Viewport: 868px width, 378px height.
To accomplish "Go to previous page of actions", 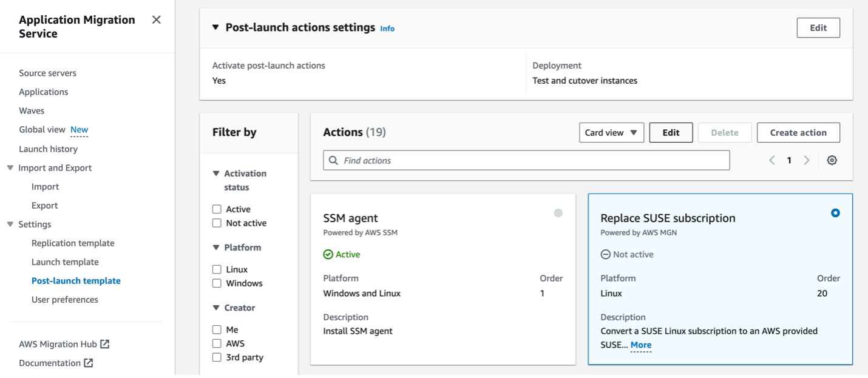I will tap(772, 160).
